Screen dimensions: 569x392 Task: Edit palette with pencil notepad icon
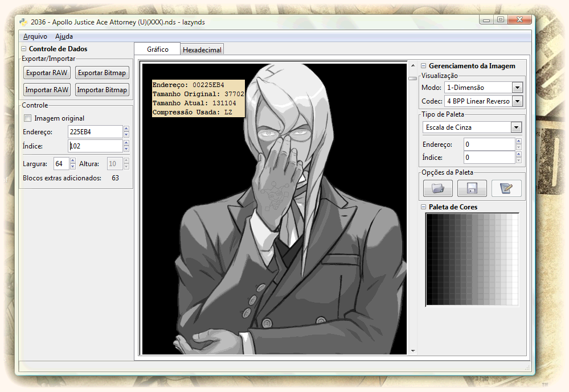pyautogui.click(x=506, y=188)
